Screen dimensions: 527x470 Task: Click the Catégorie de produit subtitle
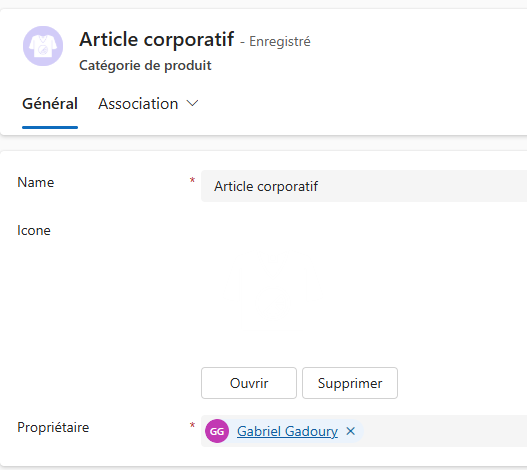tap(145, 65)
